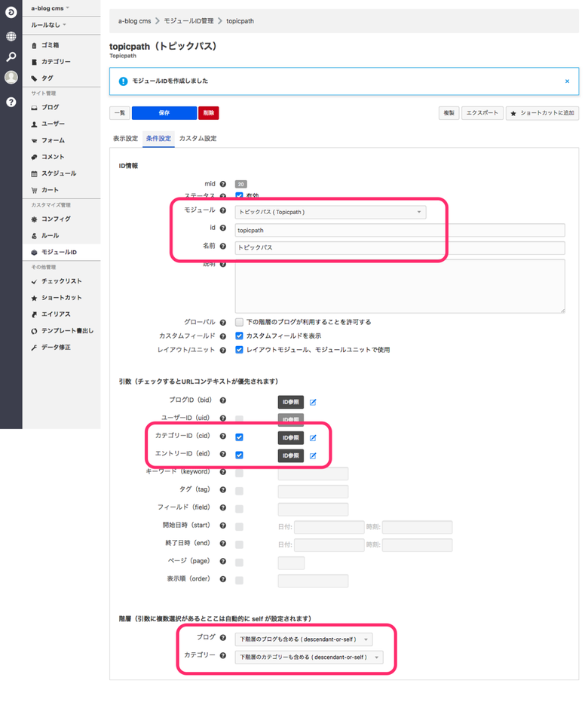This screenshot has width=588, height=702.
Task: Open the module dropdown showing Topicpath
Action: pyautogui.click(x=329, y=213)
